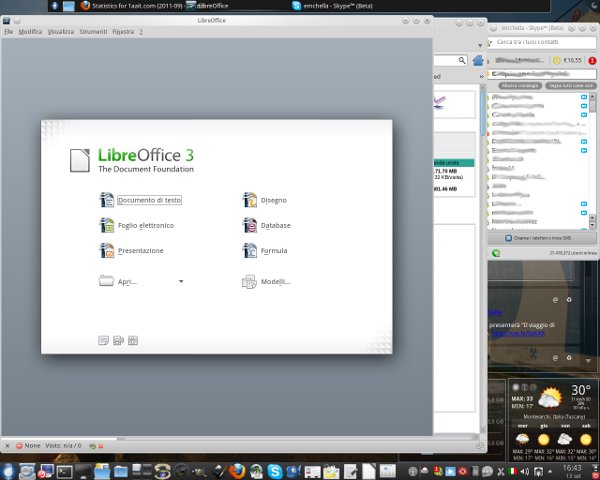Open the Visualizza menu
This screenshot has width=600, height=480.
click(60, 32)
